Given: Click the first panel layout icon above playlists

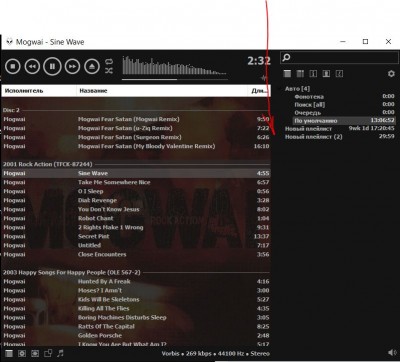Looking at the screenshot, I should coord(287,74).
